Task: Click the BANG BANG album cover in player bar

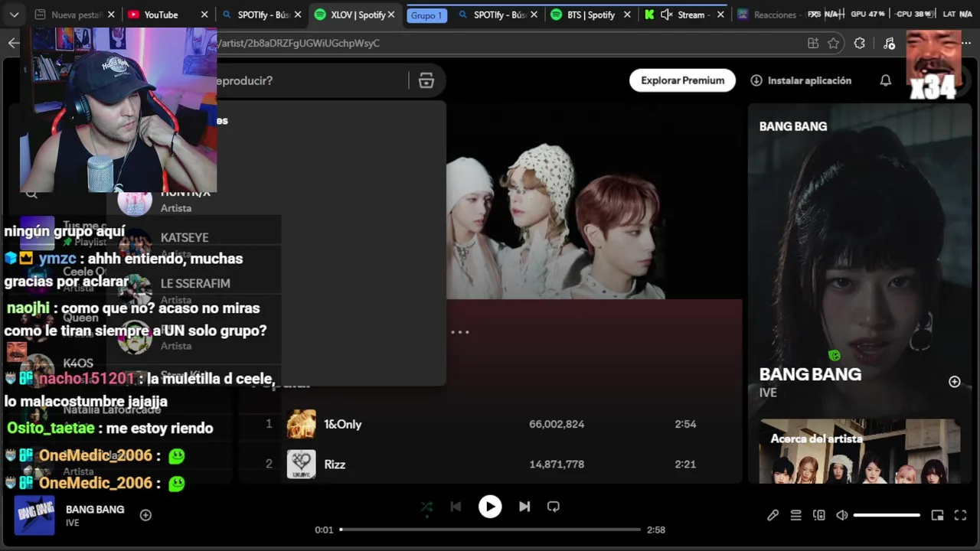Action: [x=34, y=515]
